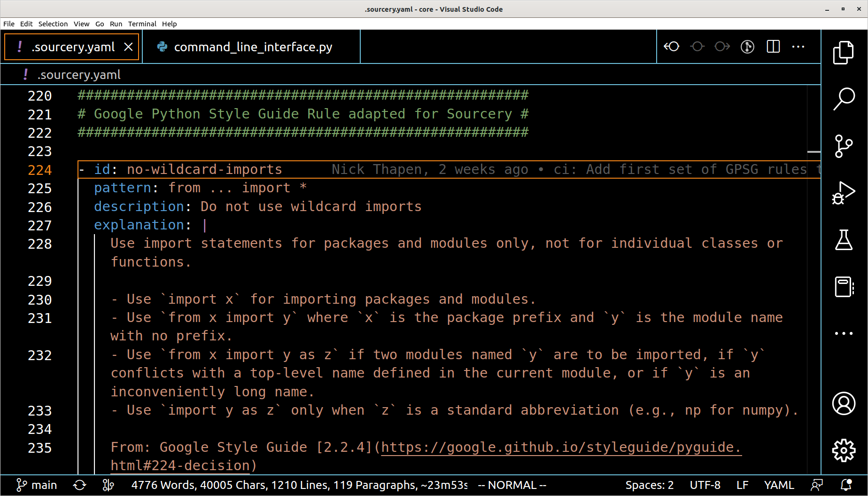Open the Run and Debug view
This screenshot has height=496, width=868.
844,193
